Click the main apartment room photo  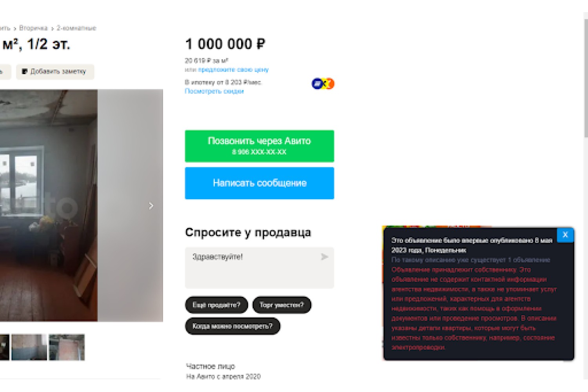click(49, 205)
